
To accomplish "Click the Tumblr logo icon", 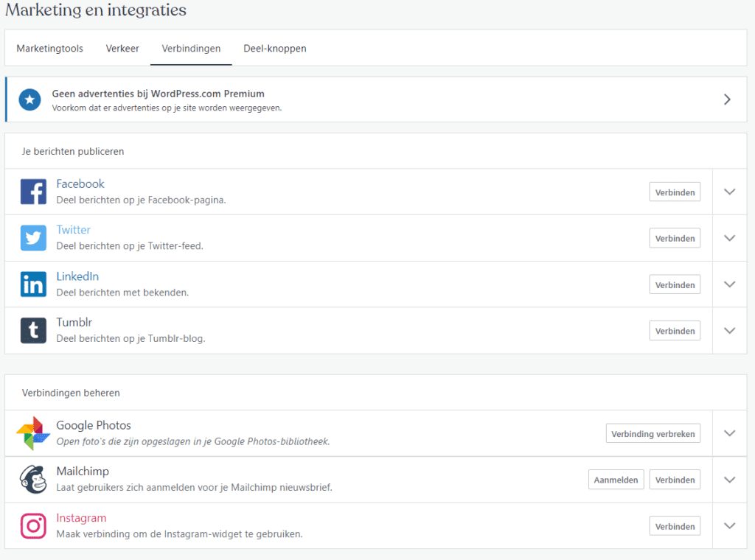I will (33, 330).
